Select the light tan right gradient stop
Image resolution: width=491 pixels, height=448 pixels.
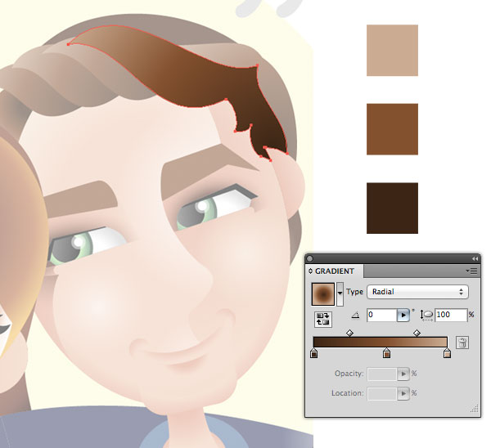[447, 353]
